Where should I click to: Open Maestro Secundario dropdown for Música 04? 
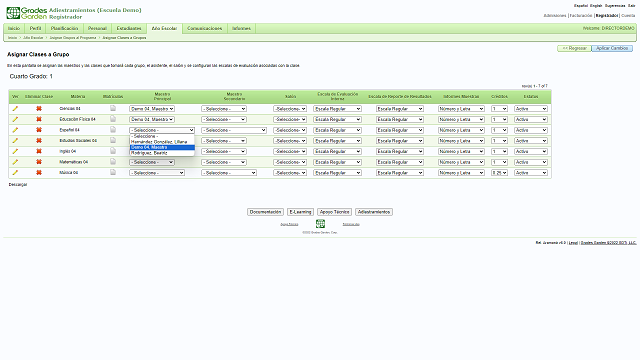point(229,173)
